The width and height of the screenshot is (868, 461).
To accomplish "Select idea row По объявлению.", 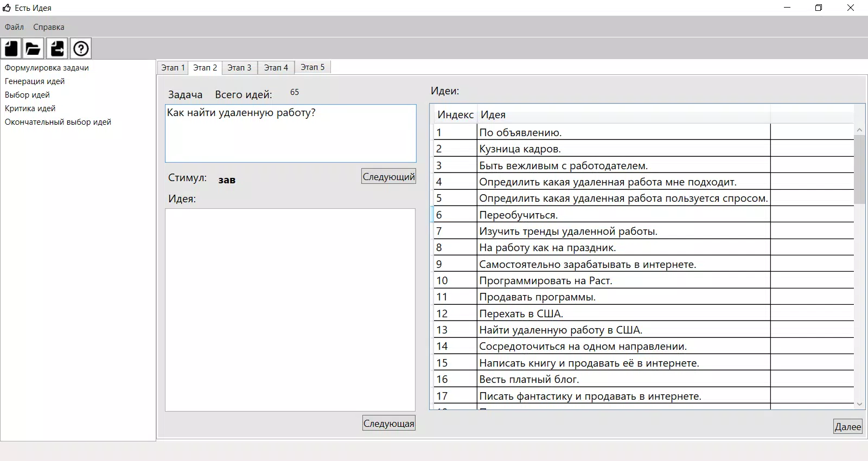I will click(643, 132).
